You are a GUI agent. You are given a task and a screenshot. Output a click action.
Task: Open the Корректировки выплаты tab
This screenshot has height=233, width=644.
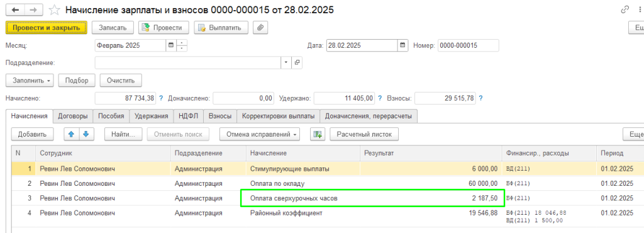(x=278, y=116)
